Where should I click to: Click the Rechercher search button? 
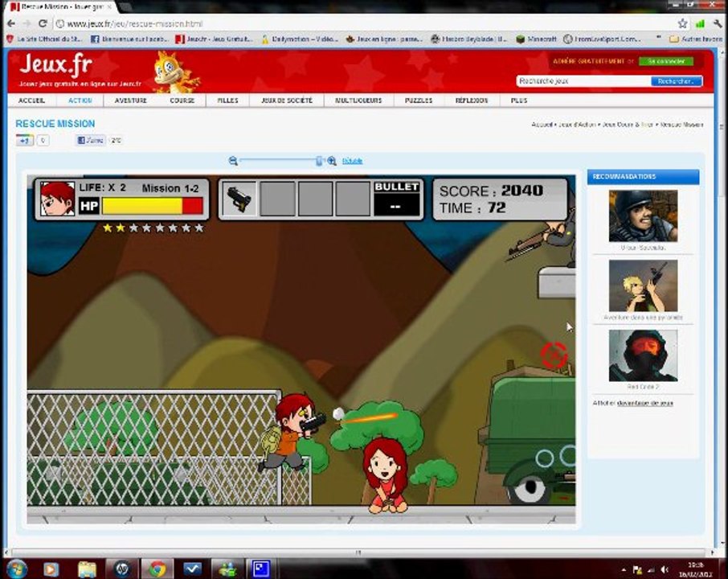[x=676, y=81]
